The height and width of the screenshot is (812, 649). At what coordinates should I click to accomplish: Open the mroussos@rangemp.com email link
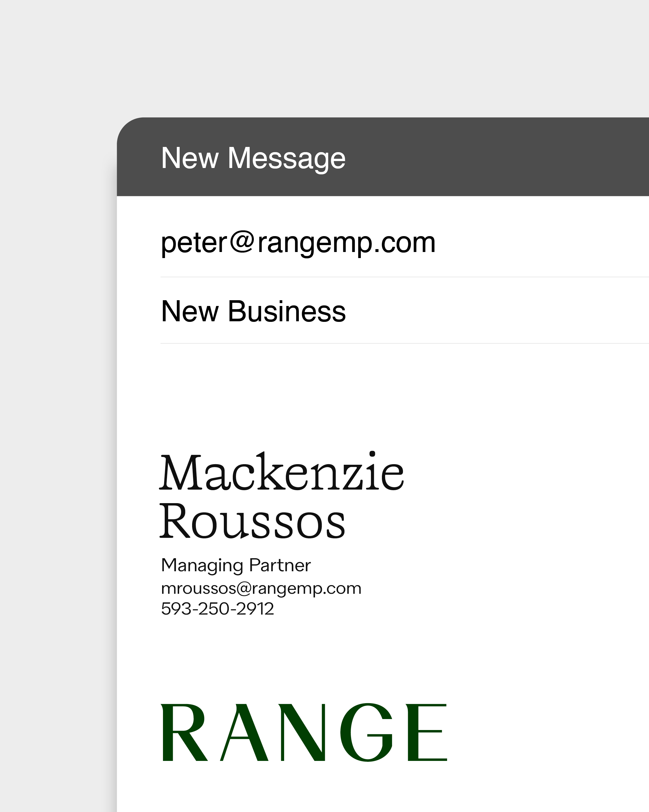(x=261, y=588)
